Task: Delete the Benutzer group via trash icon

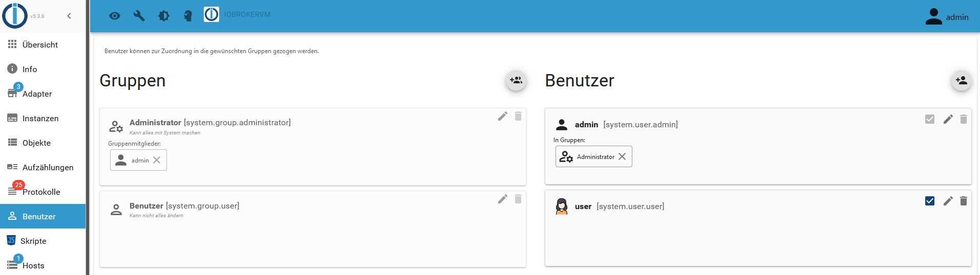Action: [518, 199]
